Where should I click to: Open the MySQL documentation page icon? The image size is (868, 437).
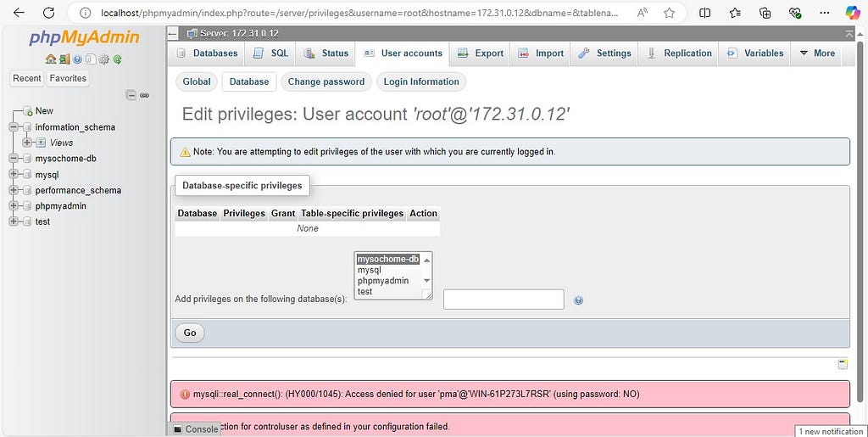tap(91, 59)
